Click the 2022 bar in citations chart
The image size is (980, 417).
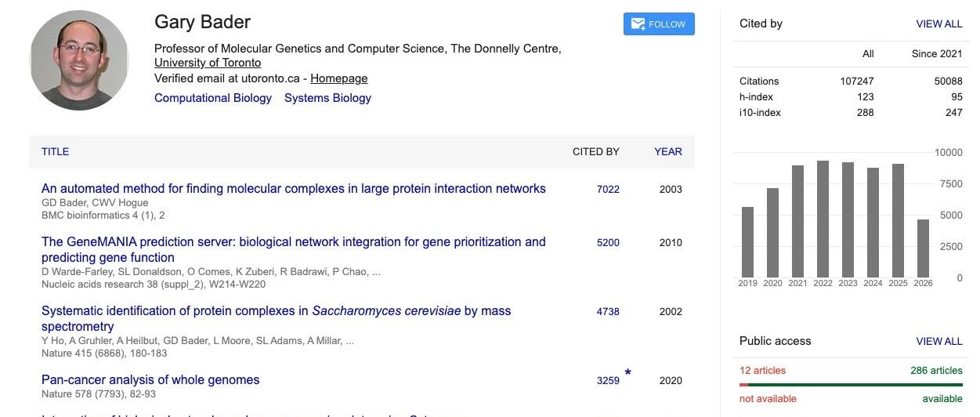pyautogui.click(x=823, y=219)
